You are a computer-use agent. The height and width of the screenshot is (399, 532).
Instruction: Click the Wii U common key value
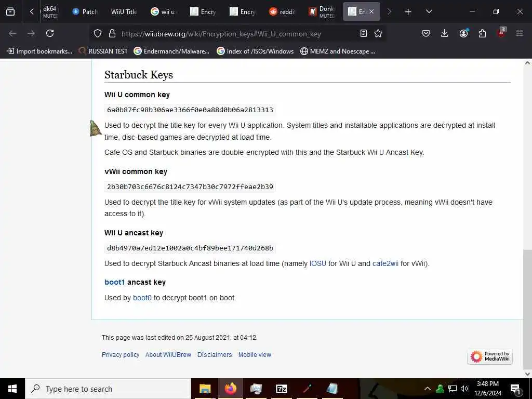pyautogui.click(x=190, y=110)
